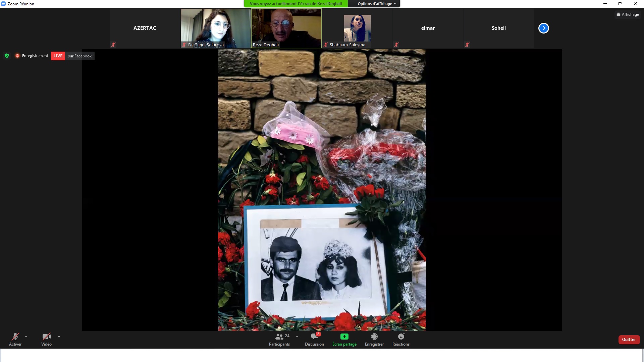644x362 pixels.
Task: Click the Enregistrer record icon
Action: coord(374,337)
